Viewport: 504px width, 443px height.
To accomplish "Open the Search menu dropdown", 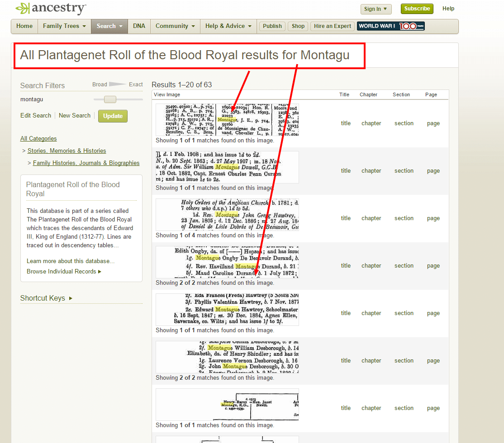I will (109, 26).
